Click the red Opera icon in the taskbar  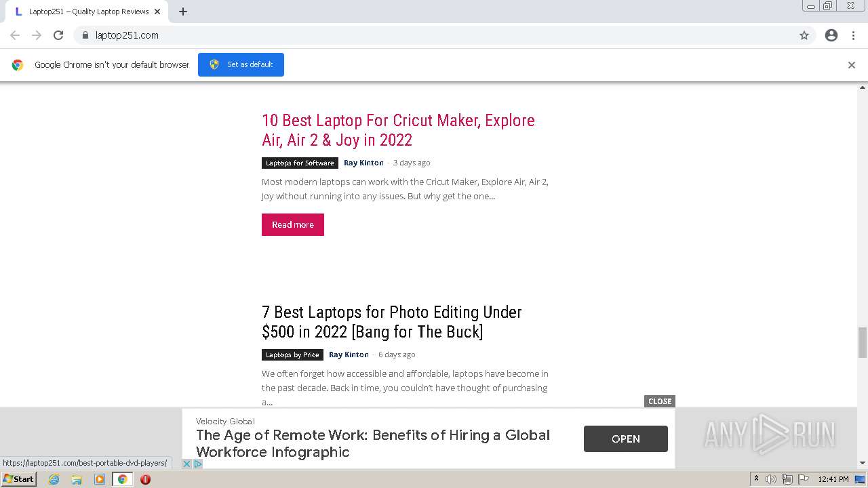[145, 479]
